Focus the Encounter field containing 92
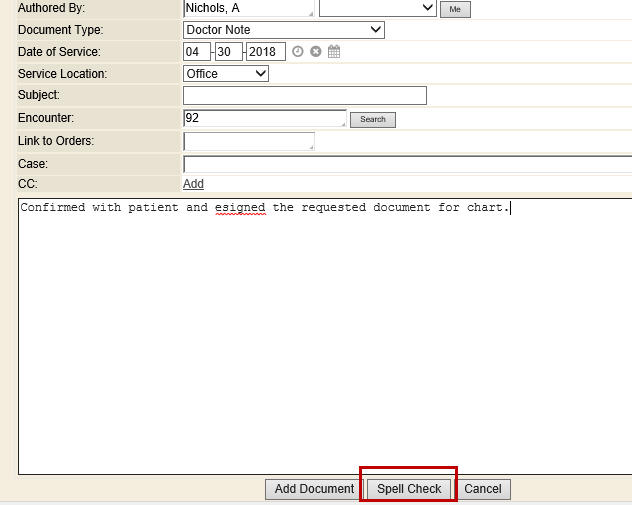This screenshot has width=632, height=505. pyautogui.click(x=264, y=118)
